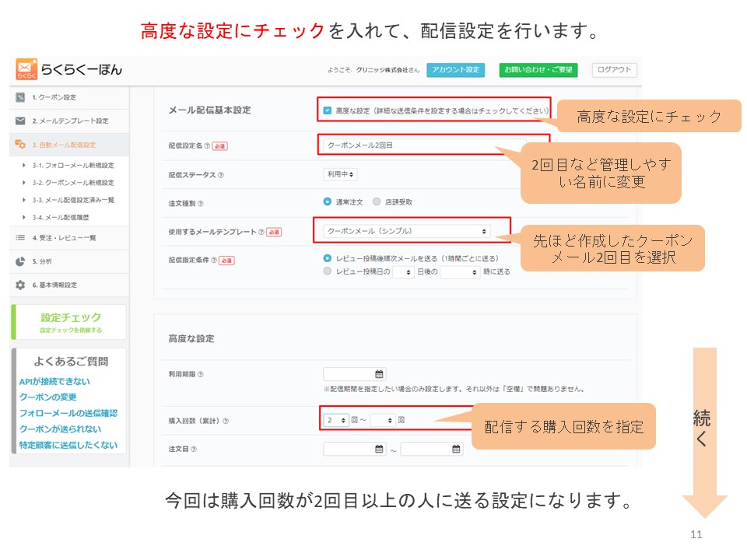Open 4. 受注・レビュー一覧 menu item
This screenshot has width=747, height=560.
64,237
